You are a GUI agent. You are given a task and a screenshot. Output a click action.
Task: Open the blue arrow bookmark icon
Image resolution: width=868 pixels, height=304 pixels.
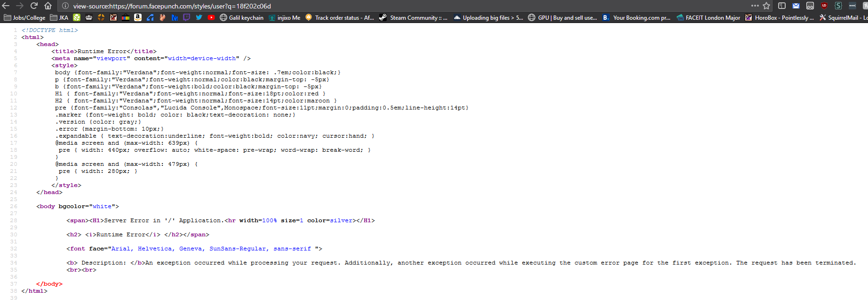[150, 17]
